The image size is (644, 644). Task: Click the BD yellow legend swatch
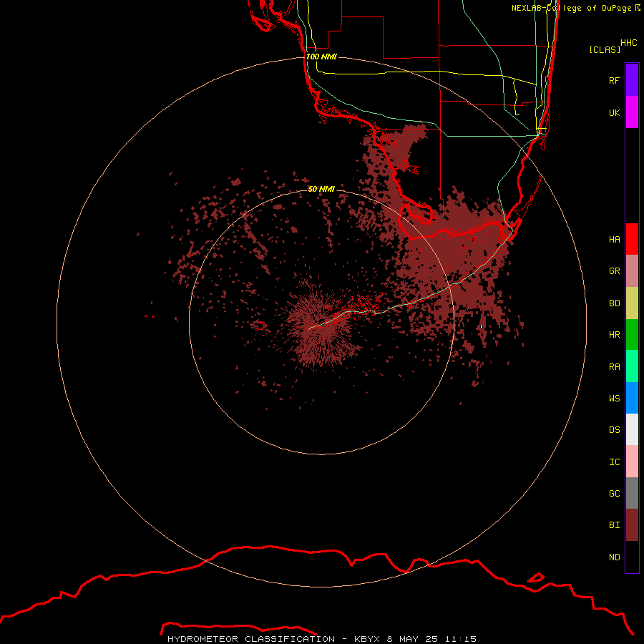632,303
